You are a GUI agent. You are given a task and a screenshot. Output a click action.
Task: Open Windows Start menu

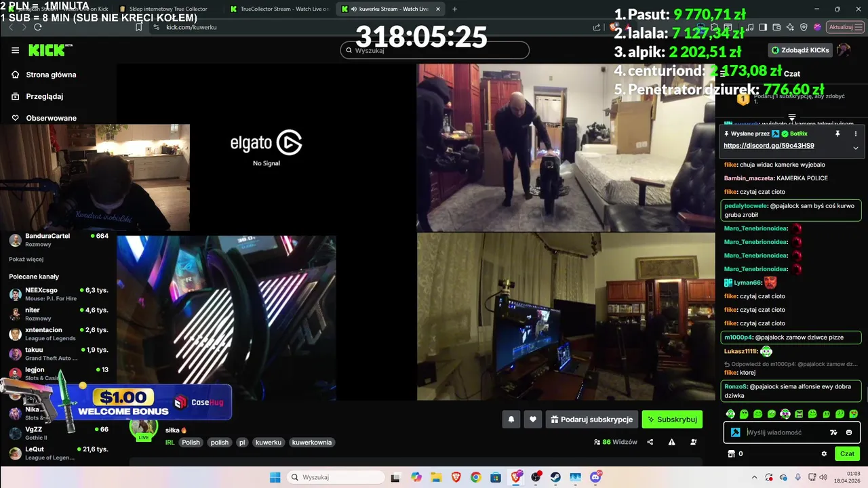275,477
